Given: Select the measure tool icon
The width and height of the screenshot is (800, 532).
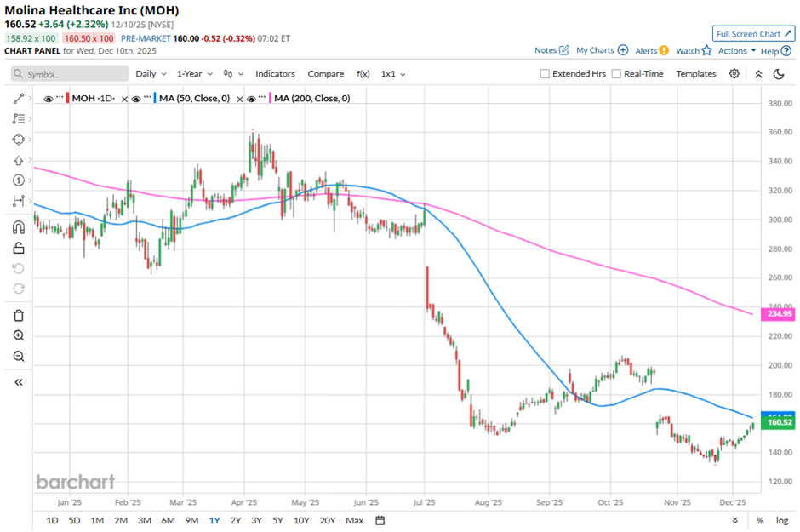Looking at the screenshot, I should tap(19, 201).
